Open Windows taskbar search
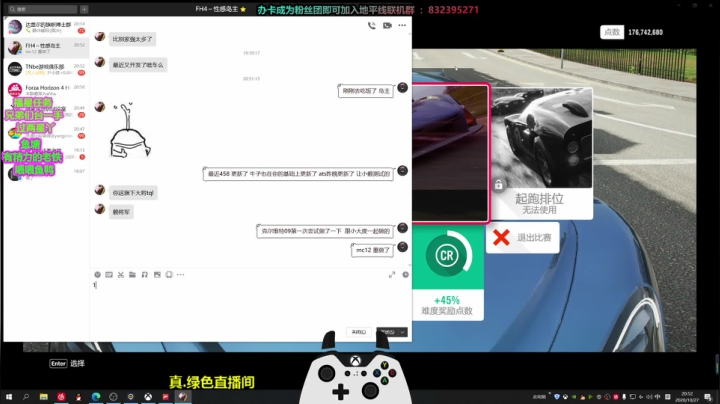 click(26, 397)
